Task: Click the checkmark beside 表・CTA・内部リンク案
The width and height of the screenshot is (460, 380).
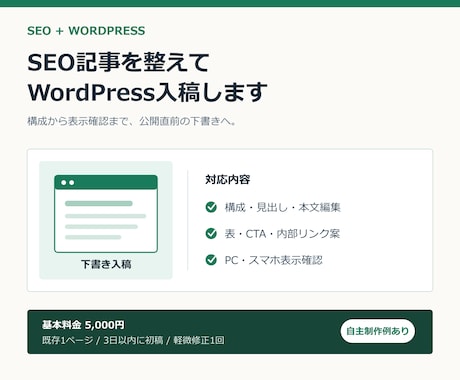Action: (x=211, y=233)
